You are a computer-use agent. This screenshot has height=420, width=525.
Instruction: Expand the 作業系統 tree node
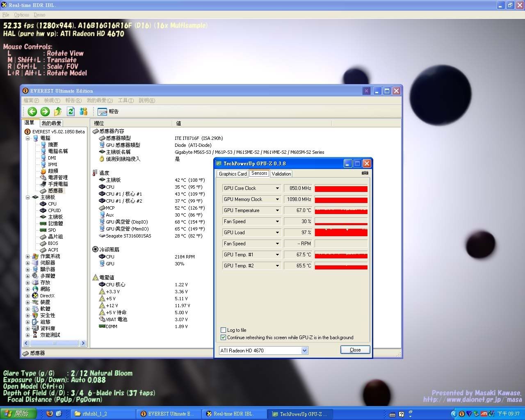(28, 256)
